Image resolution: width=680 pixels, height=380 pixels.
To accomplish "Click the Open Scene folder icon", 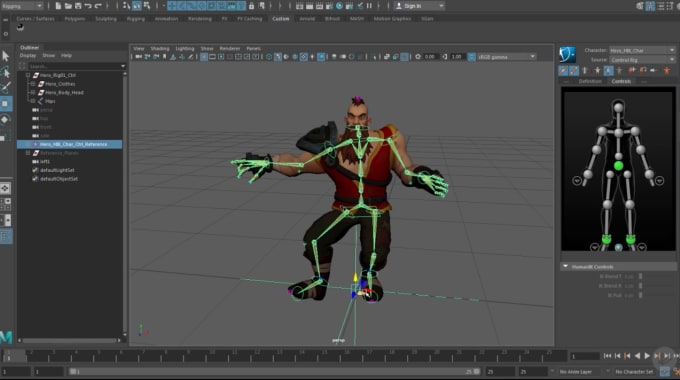I will coord(68,6).
